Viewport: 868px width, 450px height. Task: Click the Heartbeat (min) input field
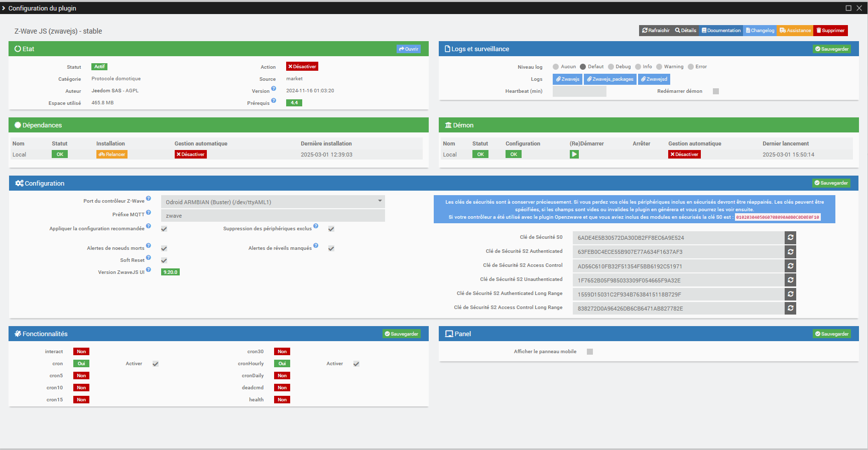pos(579,91)
